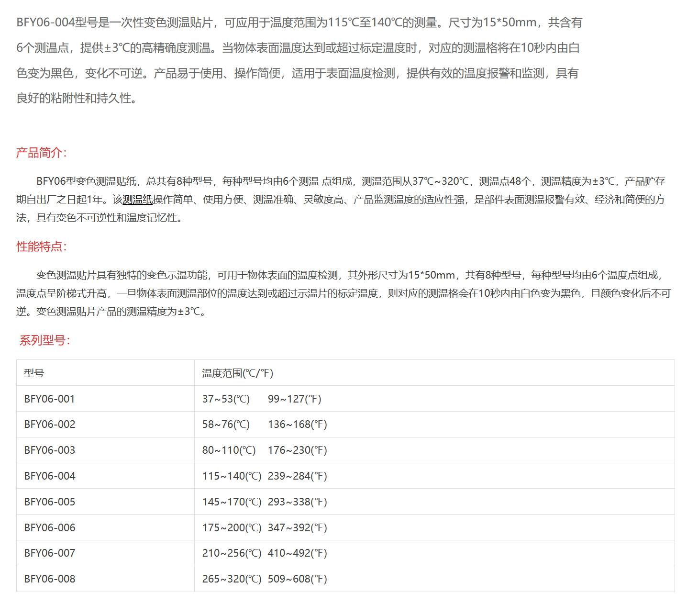Click table cell BFY06-008
The width and height of the screenshot is (698, 616).
[x=105, y=579]
